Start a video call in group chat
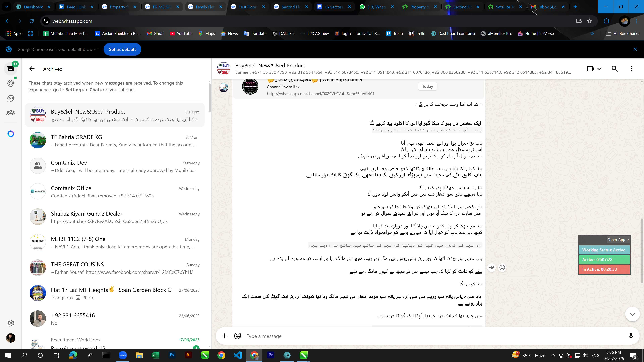Screen dimensions: 644x362 click(x=591, y=69)
